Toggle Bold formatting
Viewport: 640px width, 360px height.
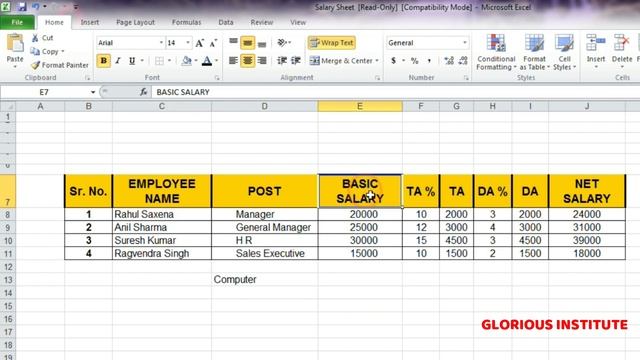point(104,61)
